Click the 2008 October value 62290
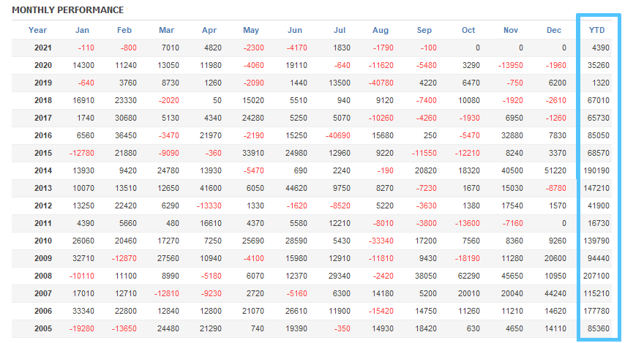The image size is (644, 343). [x=467, y=276]
